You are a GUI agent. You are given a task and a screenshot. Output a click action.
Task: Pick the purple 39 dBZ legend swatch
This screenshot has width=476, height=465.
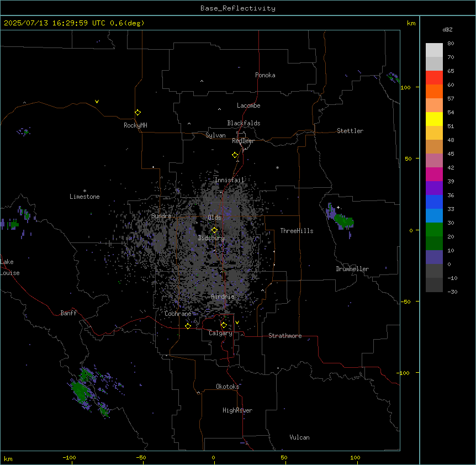point(434,188)
